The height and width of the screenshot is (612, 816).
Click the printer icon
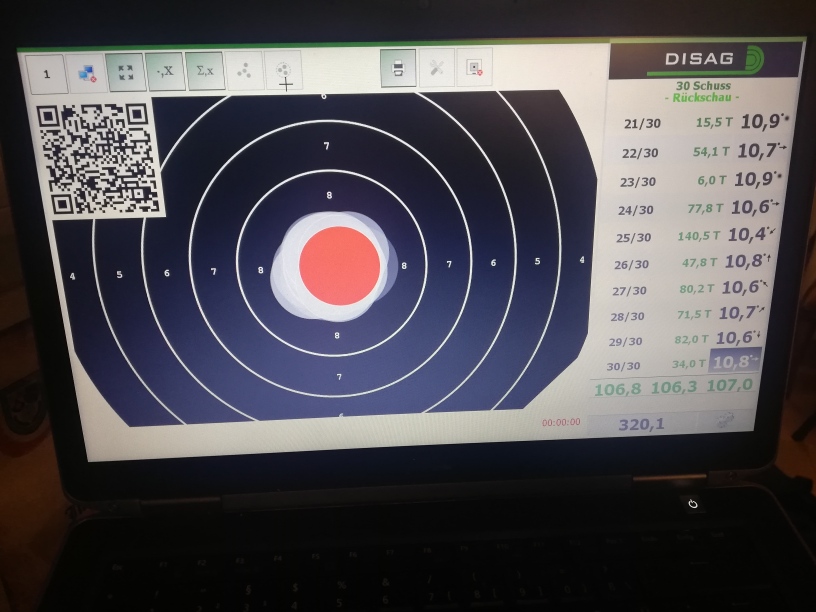(x=398, y=68)
